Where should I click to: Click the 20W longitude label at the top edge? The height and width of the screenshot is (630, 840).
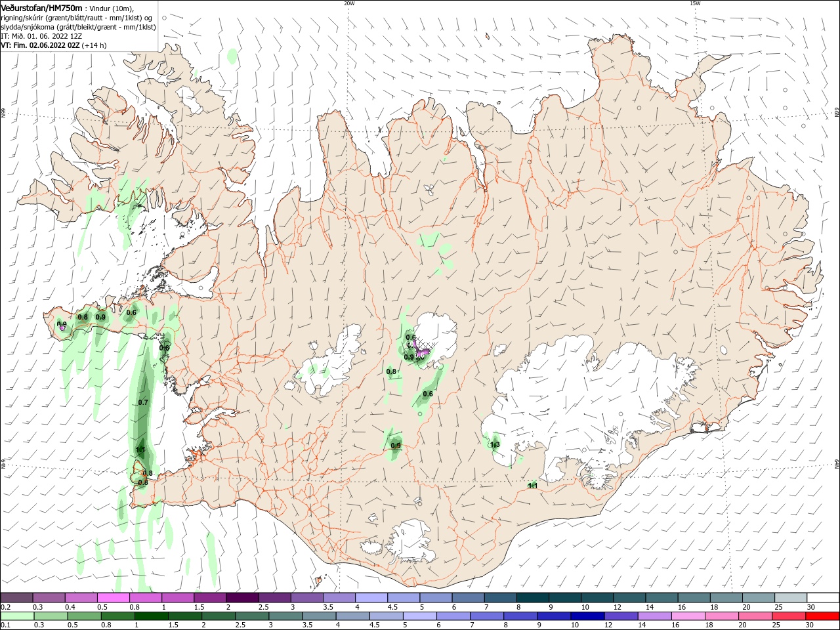click(x=349, y=3)
